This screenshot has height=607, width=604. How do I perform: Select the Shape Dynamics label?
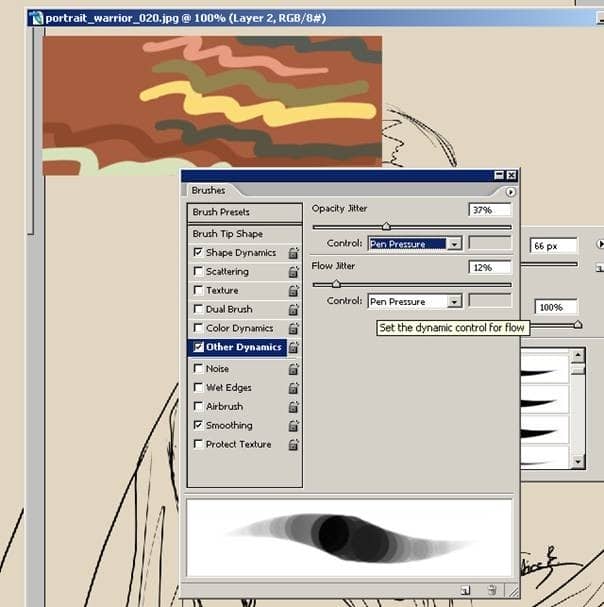(x=241, y=252)
